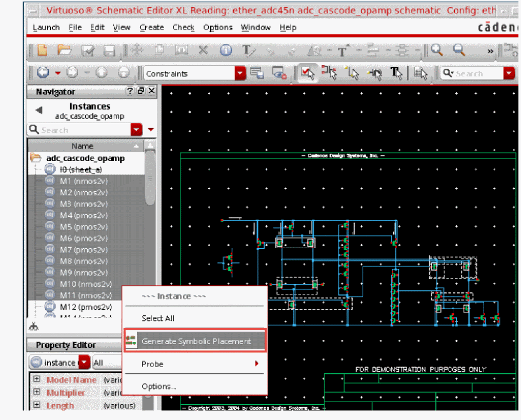Choose Generate Symbolic Placement from context menu
Image resolution: width=521 pixels, height=420 pixels.
(x=196, y=341)
